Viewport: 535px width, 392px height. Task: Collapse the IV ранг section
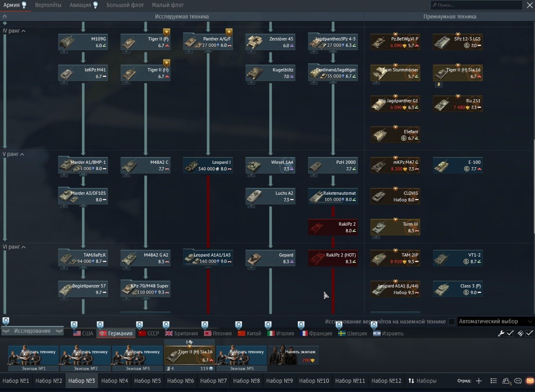(23, 31)
